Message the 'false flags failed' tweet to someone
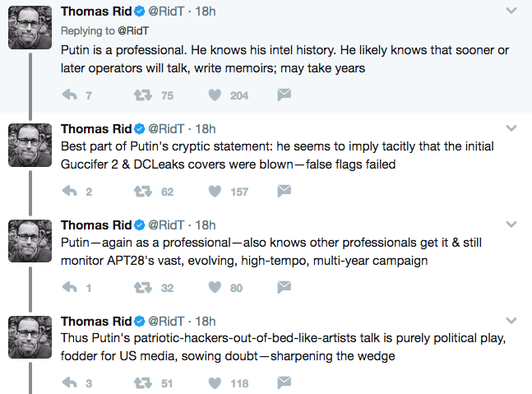Screen dimensions: 532x394 click(x=284, y=192)
